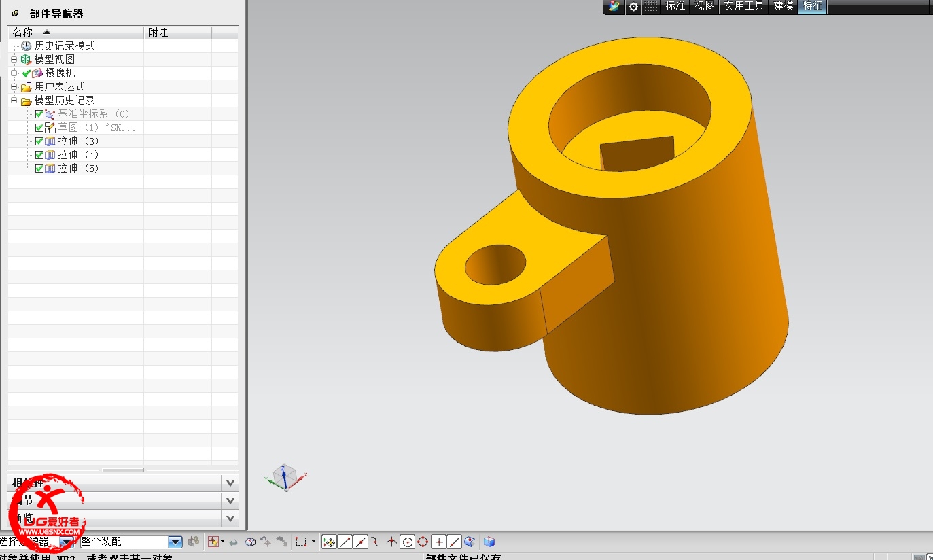Click the 基准坐标系 (0) datum icon
This screenshot has height=560, width=933.
[x=50, y=114]
